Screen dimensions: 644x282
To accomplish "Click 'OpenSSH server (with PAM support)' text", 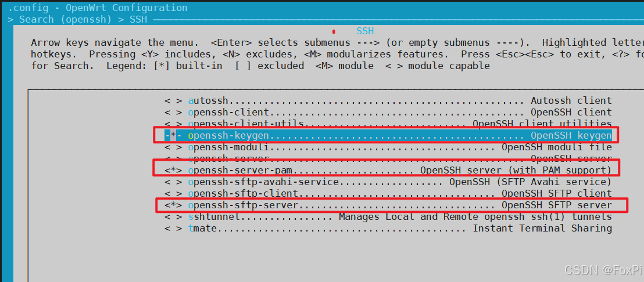I will (516, 170).
